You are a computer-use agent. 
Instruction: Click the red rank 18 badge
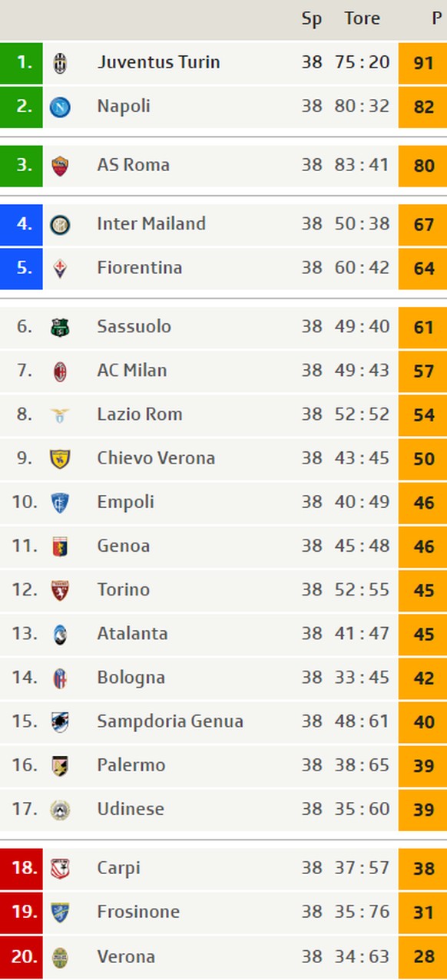pyautogui.click(x=22, y=869)
